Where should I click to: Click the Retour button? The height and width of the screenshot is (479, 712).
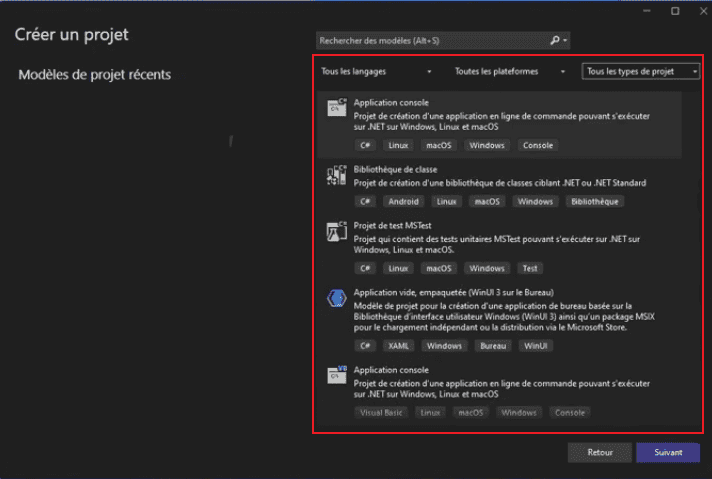click(x=600, y=452)
